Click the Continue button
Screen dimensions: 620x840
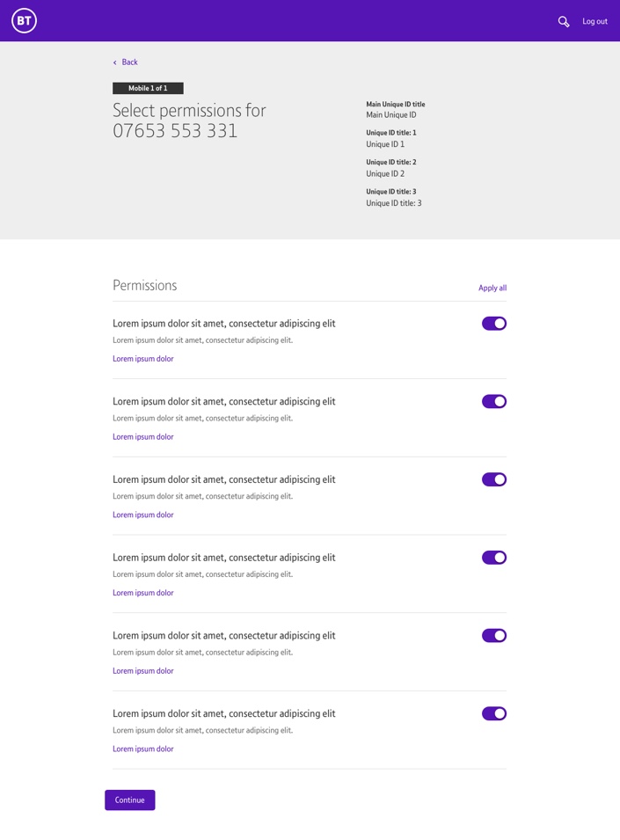click(130, 800)
